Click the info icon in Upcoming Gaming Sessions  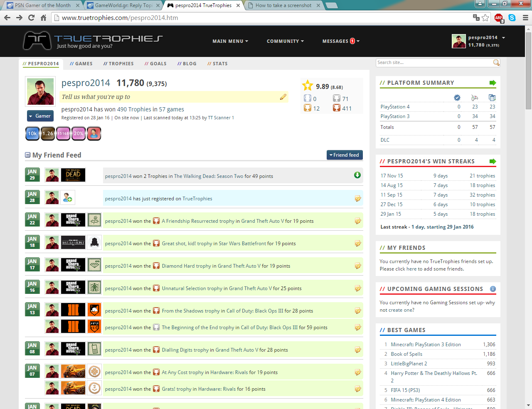click(x=493, y=289)
